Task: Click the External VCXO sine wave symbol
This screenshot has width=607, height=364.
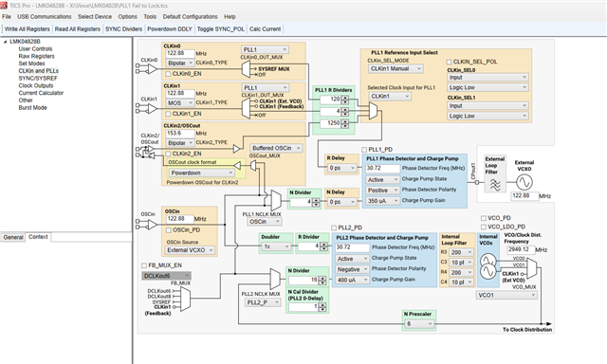Action: tap(524, 182)
